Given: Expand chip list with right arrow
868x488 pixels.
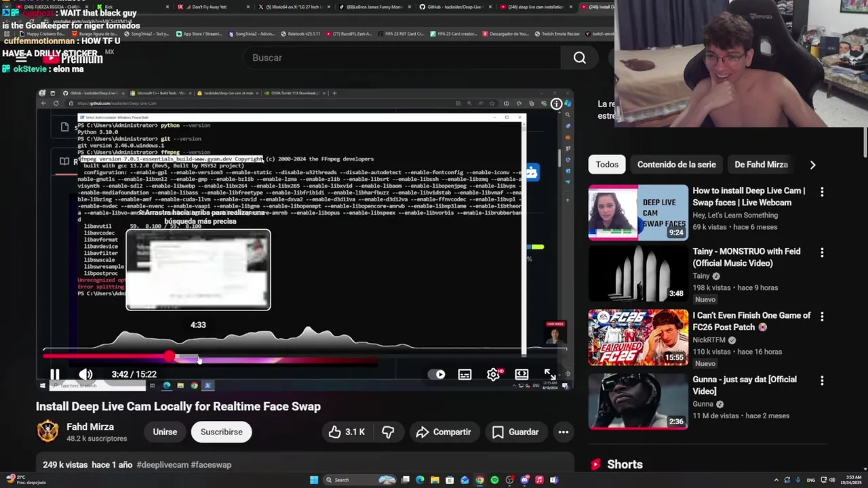Looking at the screenshot, I should point(812,165).
